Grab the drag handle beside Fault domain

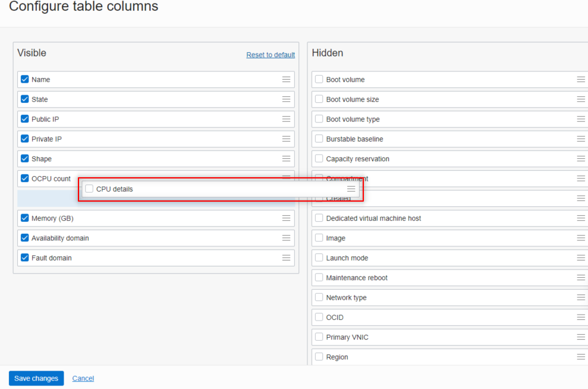tap(286, 258)
